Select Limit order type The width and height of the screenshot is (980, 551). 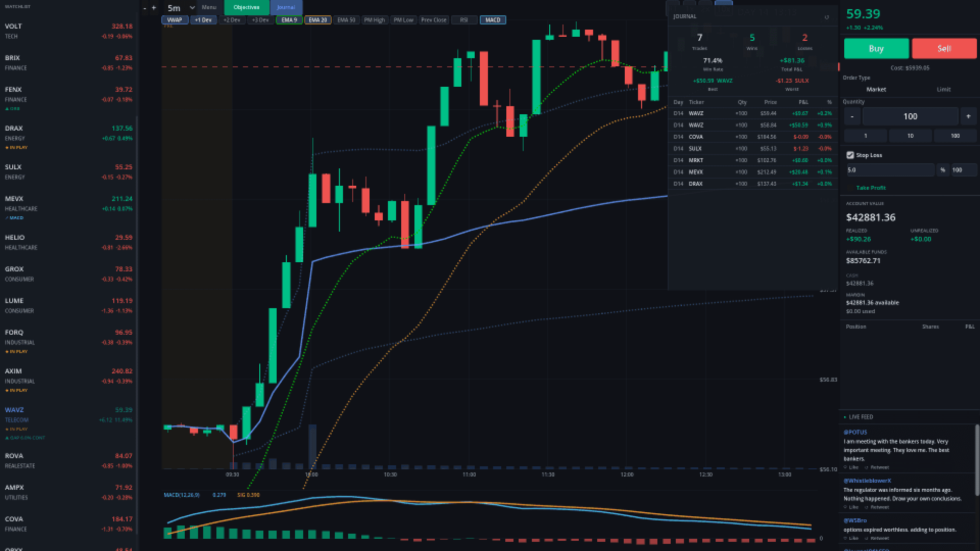[943, 89]
